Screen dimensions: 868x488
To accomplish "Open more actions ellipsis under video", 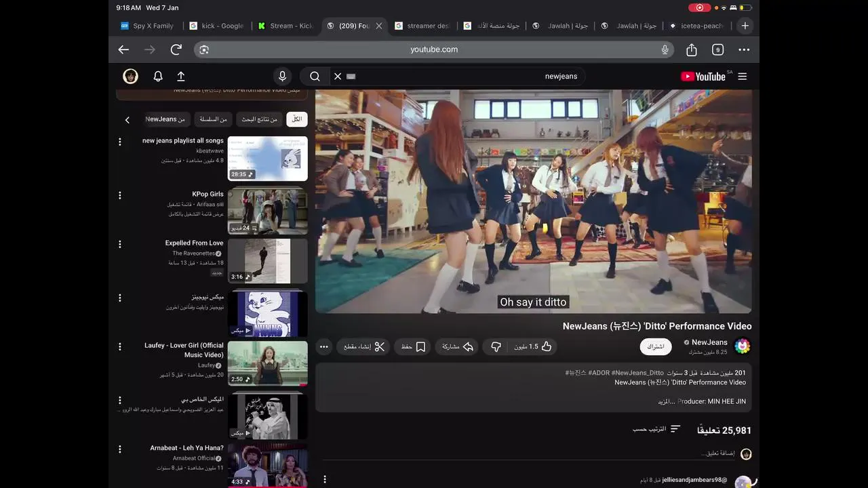I will click(x=324, y=347).
